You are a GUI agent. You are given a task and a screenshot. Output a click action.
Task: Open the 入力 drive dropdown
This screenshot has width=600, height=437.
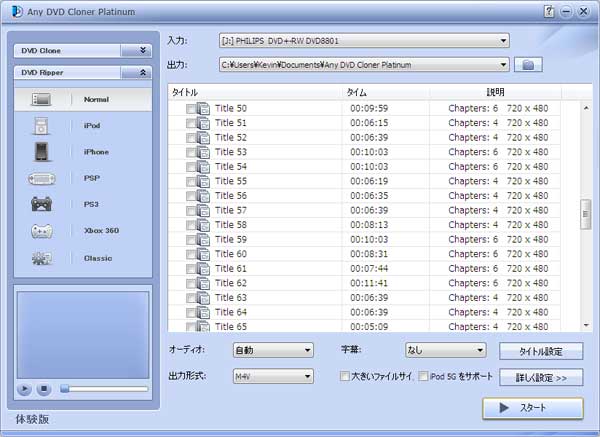point(364,41)
